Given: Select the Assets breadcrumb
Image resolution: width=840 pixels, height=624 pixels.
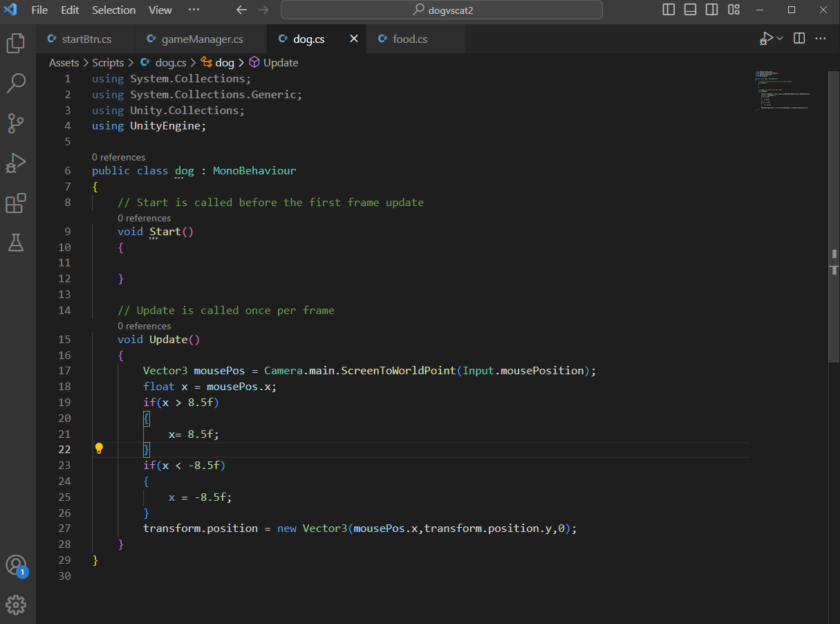Looking at the screenshot, I should click(64, 63).
